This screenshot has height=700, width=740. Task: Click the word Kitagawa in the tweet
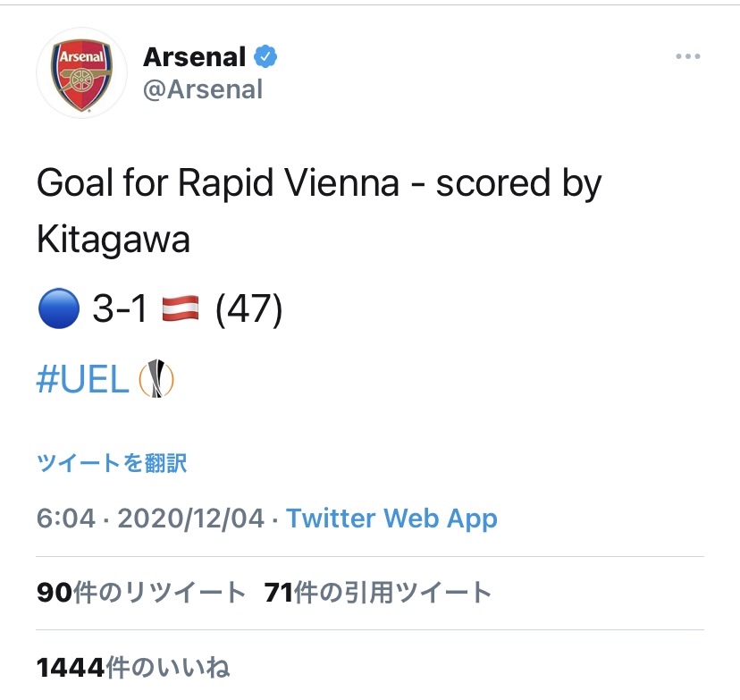click(114, 239)
